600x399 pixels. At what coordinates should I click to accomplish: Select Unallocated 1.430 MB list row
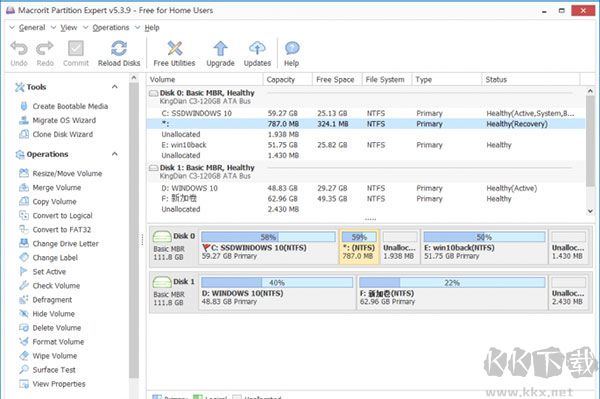366,155
